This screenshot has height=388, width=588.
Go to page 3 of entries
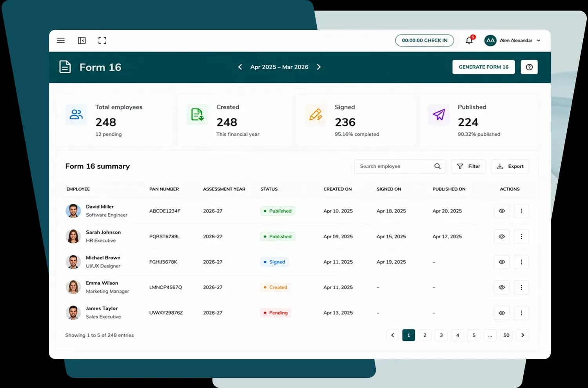(x=441, y=335)
